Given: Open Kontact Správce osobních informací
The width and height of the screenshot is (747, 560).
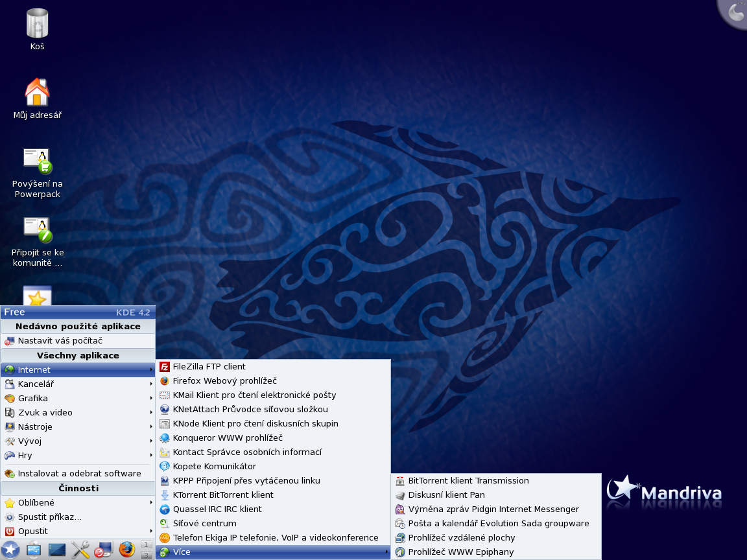Looking at the screenshot, I should [274, 452].
